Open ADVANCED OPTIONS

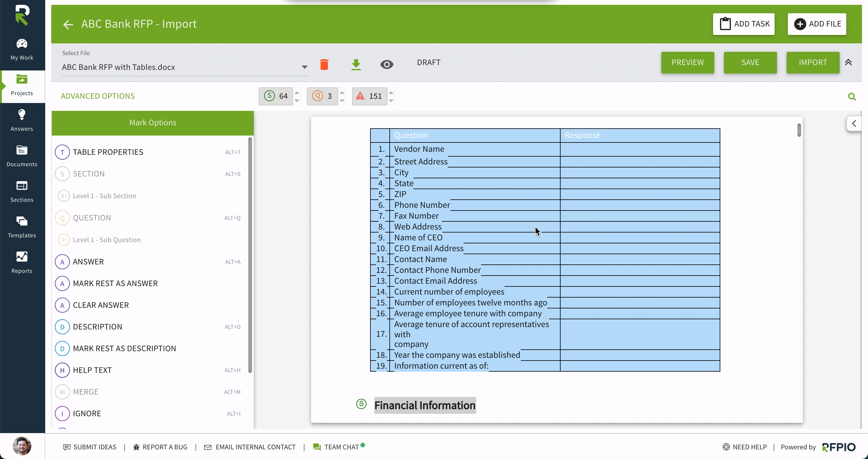pos(98,96)
